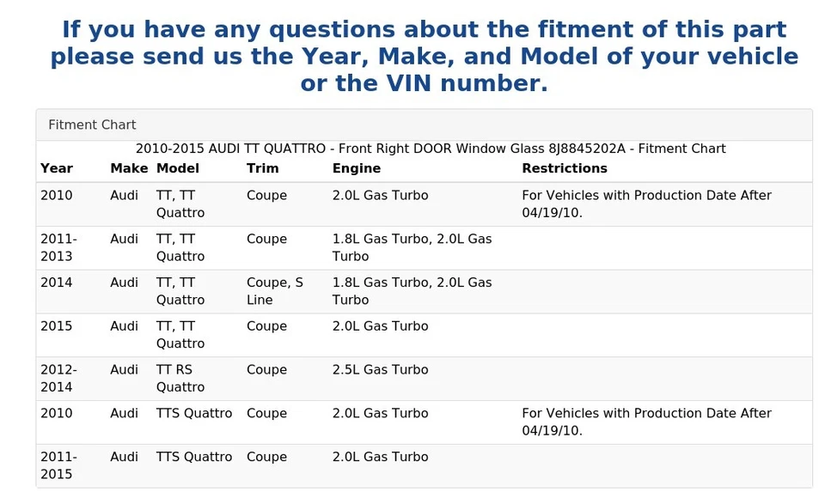Screen dimensions: 825x504
Task: Click the 2.5L Gas Turbo engine cell
Action: [x=380, y=370]
